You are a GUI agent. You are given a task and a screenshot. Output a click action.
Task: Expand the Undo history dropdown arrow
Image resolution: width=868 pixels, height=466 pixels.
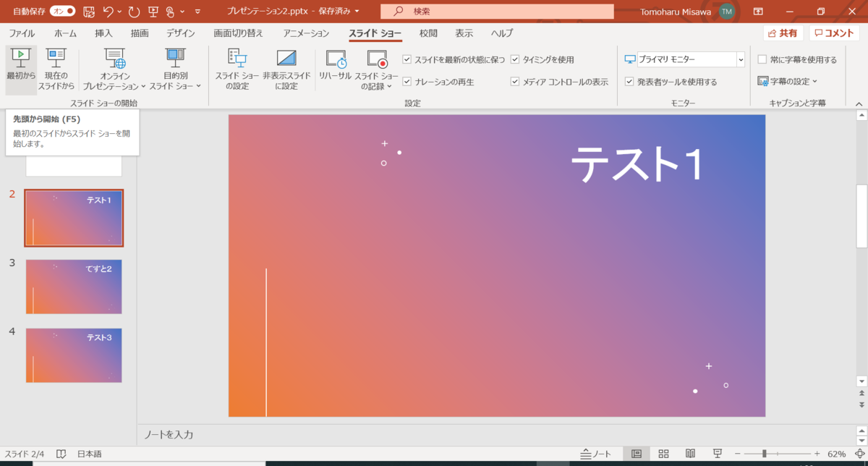pos(120,12)
